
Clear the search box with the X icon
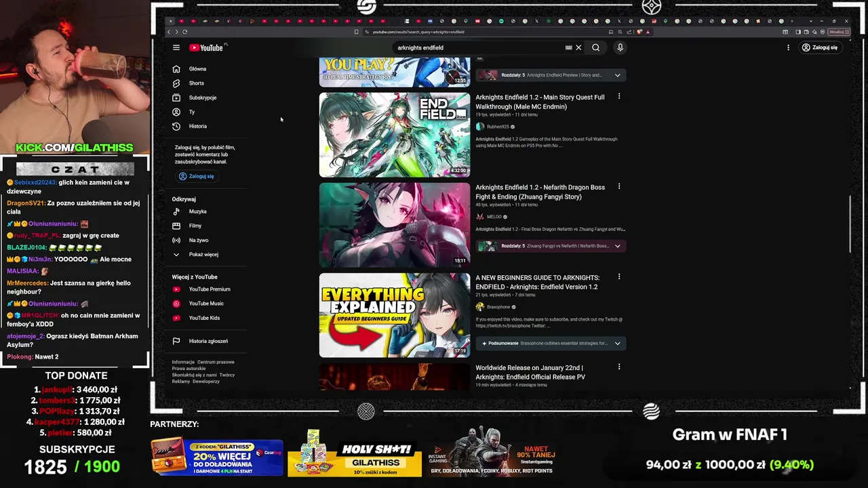(578, 47)
